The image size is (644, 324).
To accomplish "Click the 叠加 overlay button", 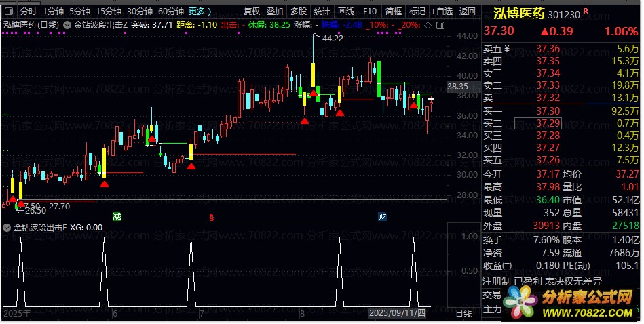I will tap(275, 12).
